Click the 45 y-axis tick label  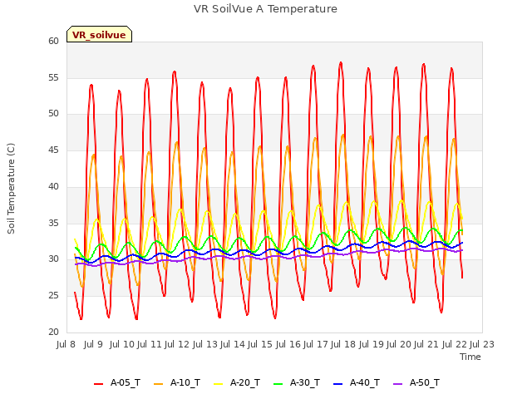click(53, 150)
